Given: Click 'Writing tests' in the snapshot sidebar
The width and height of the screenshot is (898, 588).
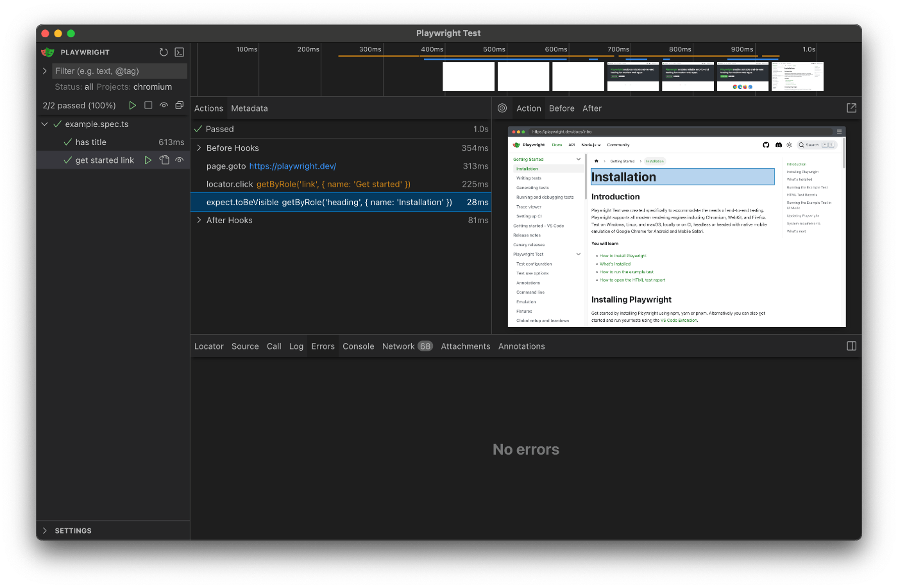Looking at the screenshot, I should point(529,178).
